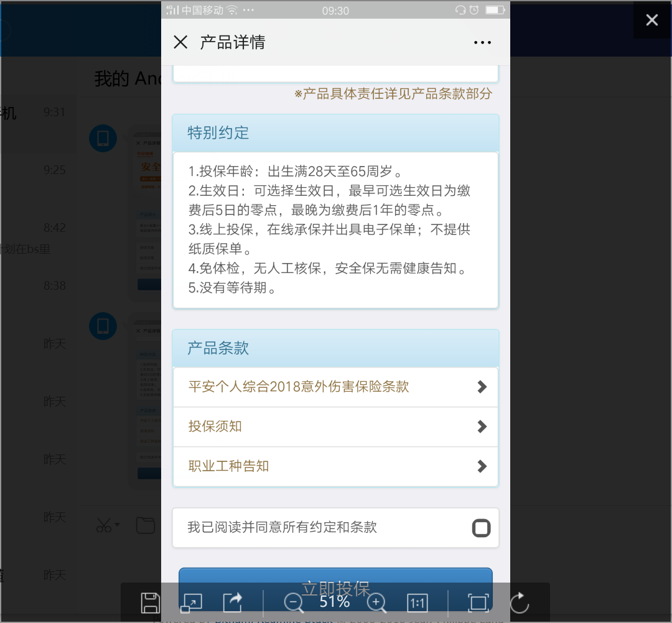This screenshot has height=623, width=672.
Task: Open the screenshot scissors tool in chat window
Action: click(103, 525)
